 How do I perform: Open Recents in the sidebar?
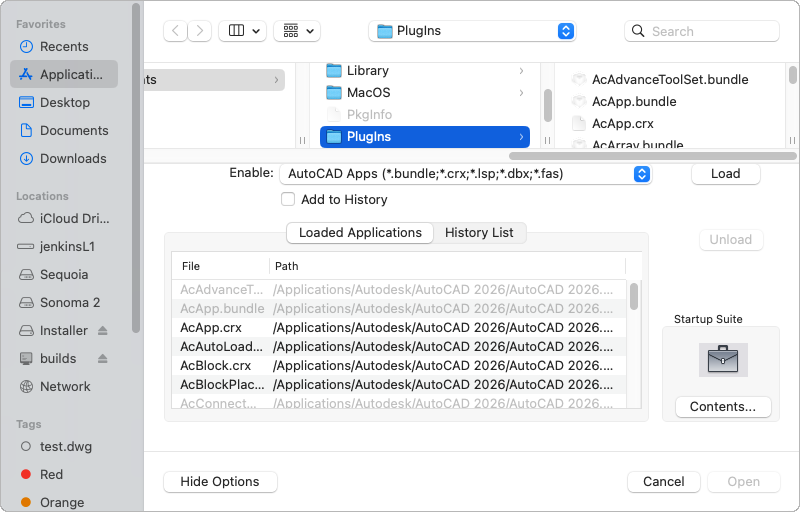point(64,47)
